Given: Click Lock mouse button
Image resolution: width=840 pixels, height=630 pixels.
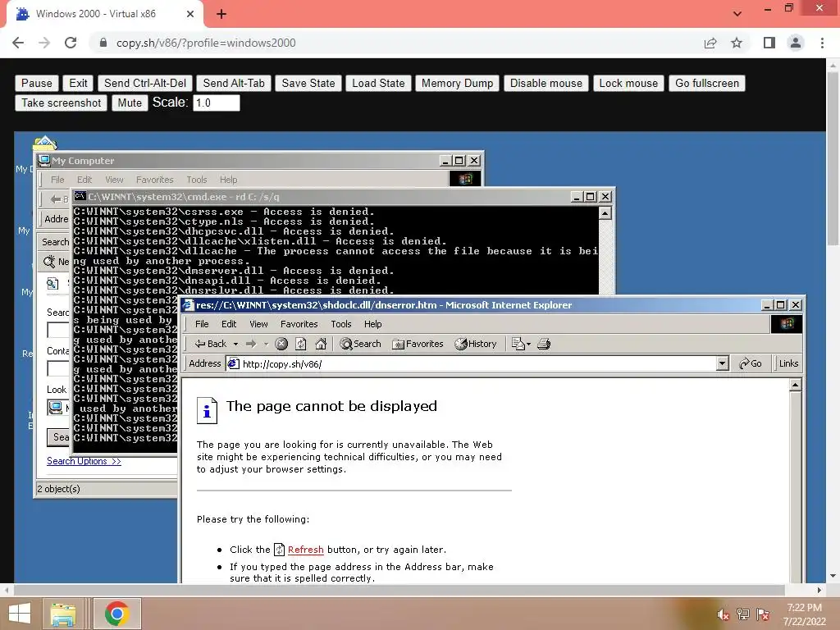Looking at the screenshot, I should pyautogui.click(x=628, y=83).
